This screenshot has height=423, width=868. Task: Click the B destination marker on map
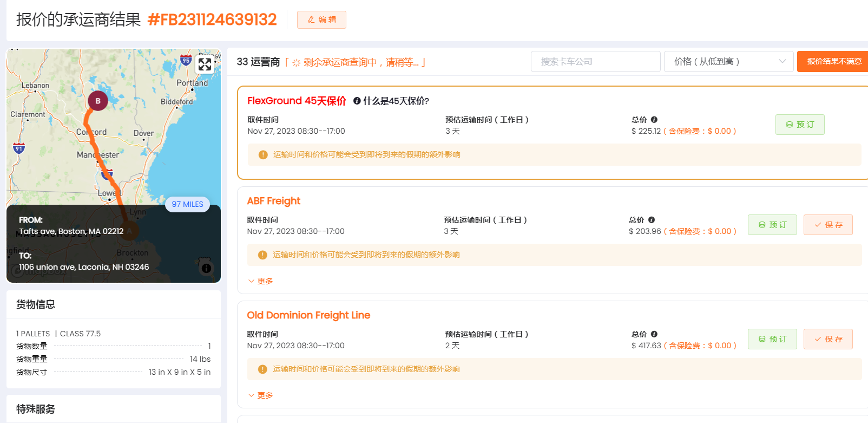point(98,101)
